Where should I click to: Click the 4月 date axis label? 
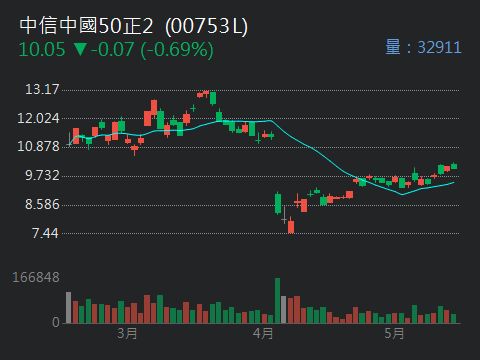tap(263, 333)
